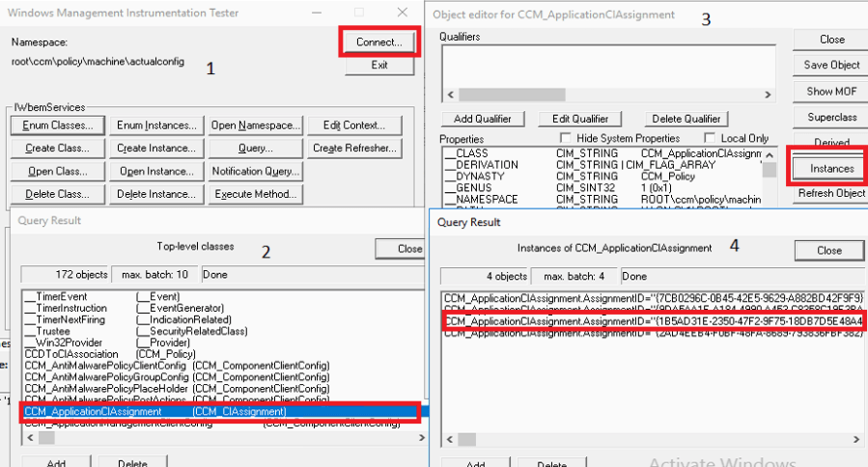This screenshot has height=467, width=868.
Task: Click Refresh Object button
Action: (831, 193)
